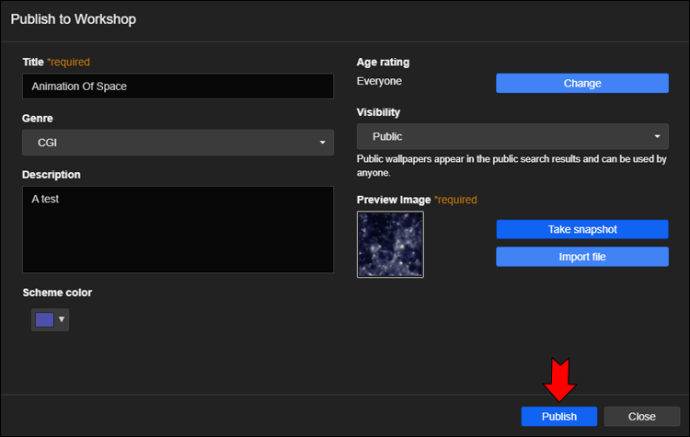Click the Visibility dropdown caret icon
The image size is (690, 437).
coord(657,136)
